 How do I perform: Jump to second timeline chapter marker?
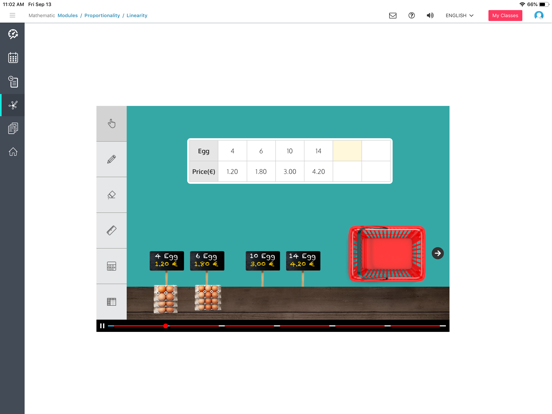point(222,326)
